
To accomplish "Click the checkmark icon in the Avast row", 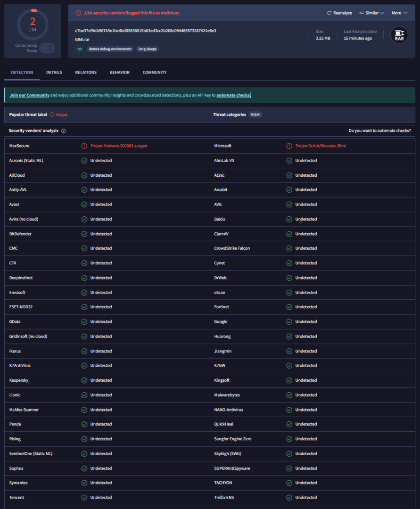I will (84, 205).
